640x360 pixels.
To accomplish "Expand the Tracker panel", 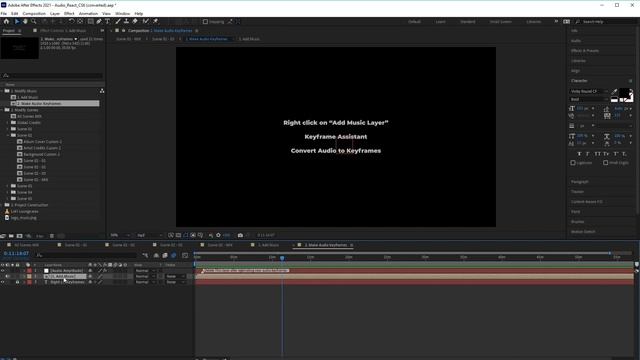I will (x=578, y=192).
